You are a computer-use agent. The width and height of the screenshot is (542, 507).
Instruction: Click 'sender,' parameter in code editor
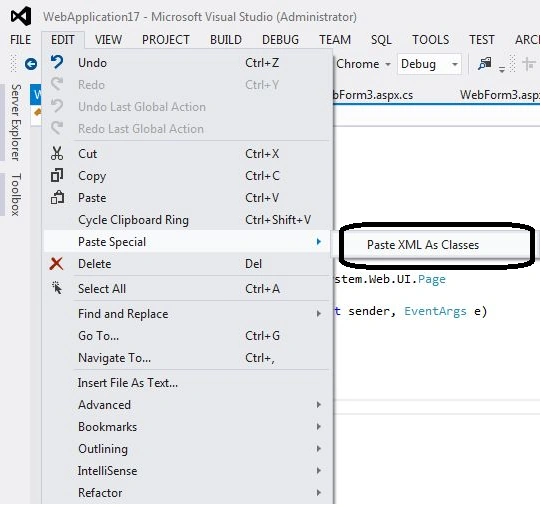372,311
